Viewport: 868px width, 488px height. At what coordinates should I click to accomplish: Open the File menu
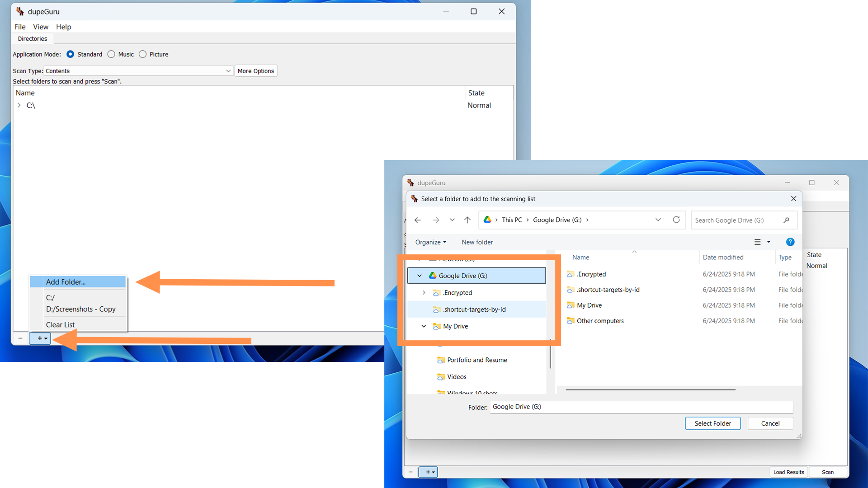coord(20,27)
